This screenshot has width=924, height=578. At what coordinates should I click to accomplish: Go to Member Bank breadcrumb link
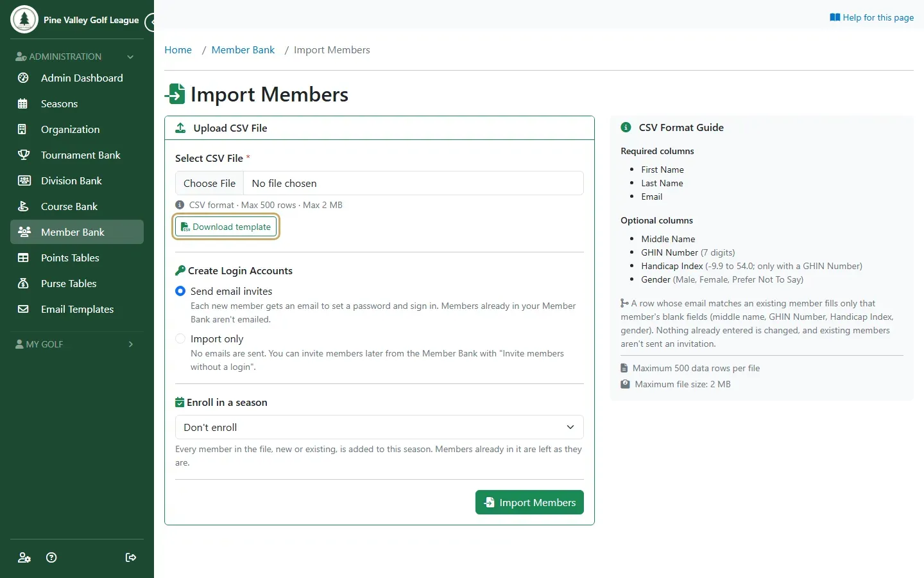(243, 50)
